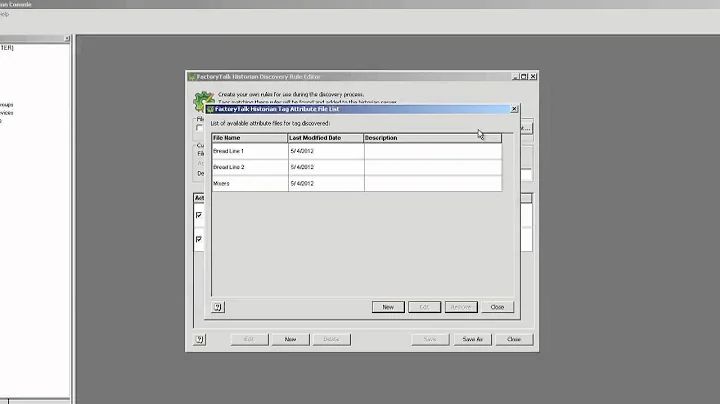Sort by the Last Modified Date column header
720x404 pixels.
pos(325,138)
